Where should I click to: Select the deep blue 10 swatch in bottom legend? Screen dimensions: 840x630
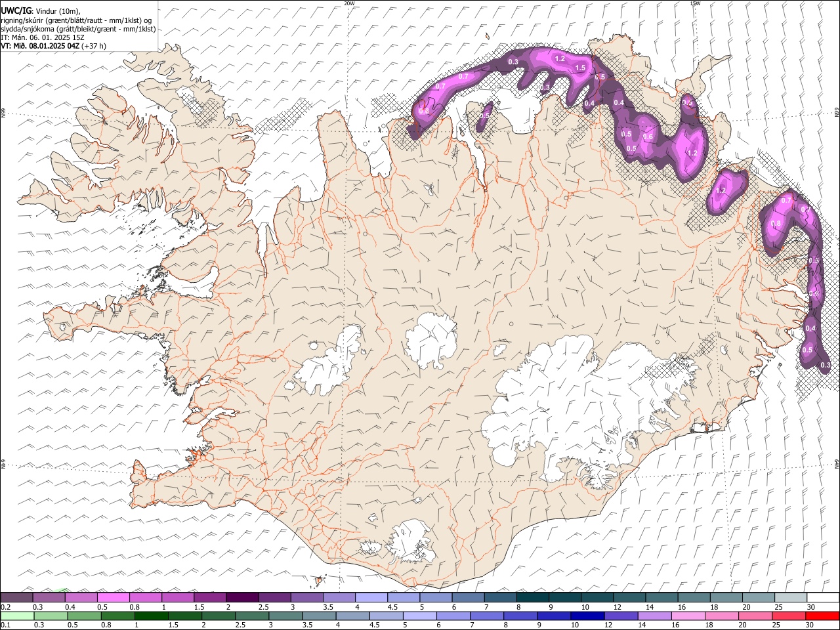(587, 616)
